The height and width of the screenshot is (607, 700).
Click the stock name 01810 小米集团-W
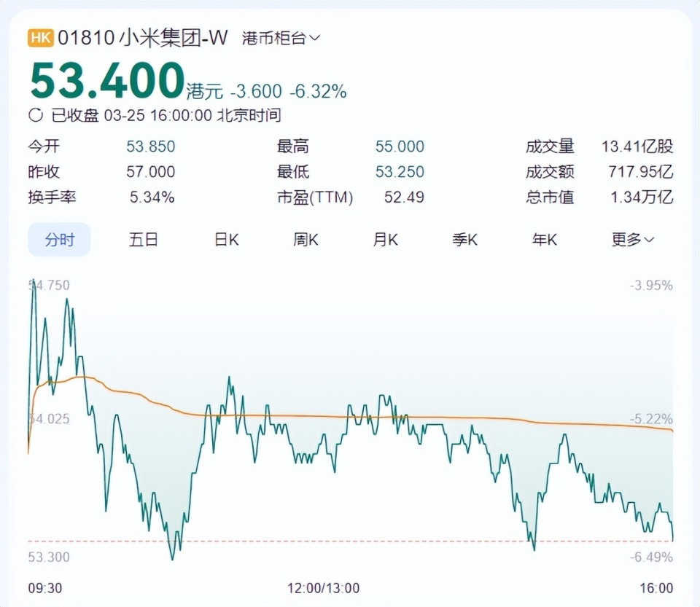point(143,36)
